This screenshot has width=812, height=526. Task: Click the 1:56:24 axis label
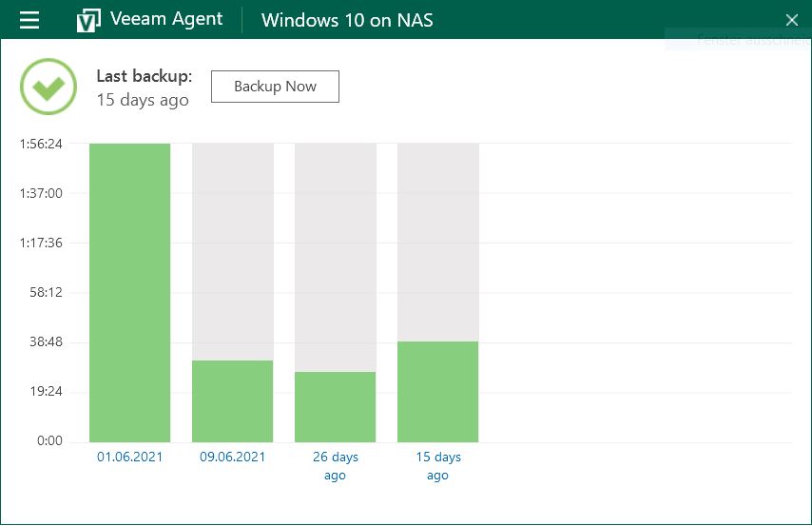[x=41, y=144]
